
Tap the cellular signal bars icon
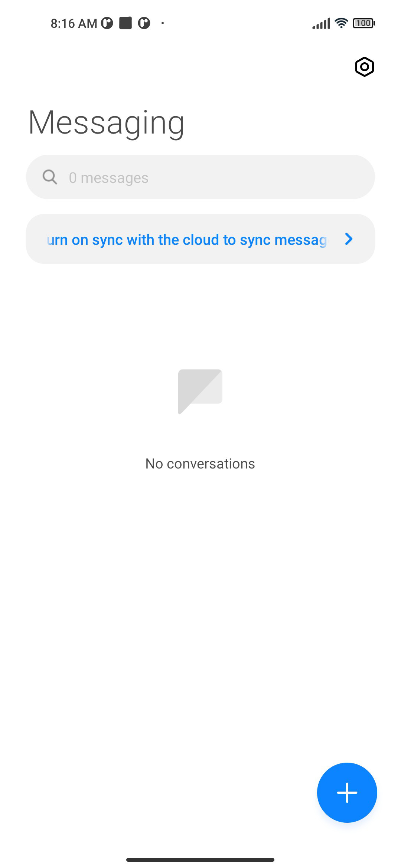(x=321, y=23)
